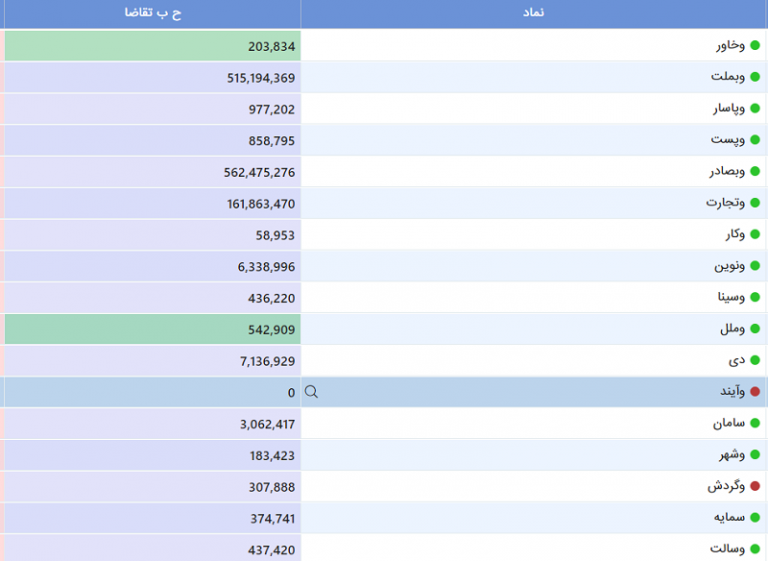Screen dimensions: 768x561
Task: Select the سمایه symbol name
Action: click(x=729, y=517)
